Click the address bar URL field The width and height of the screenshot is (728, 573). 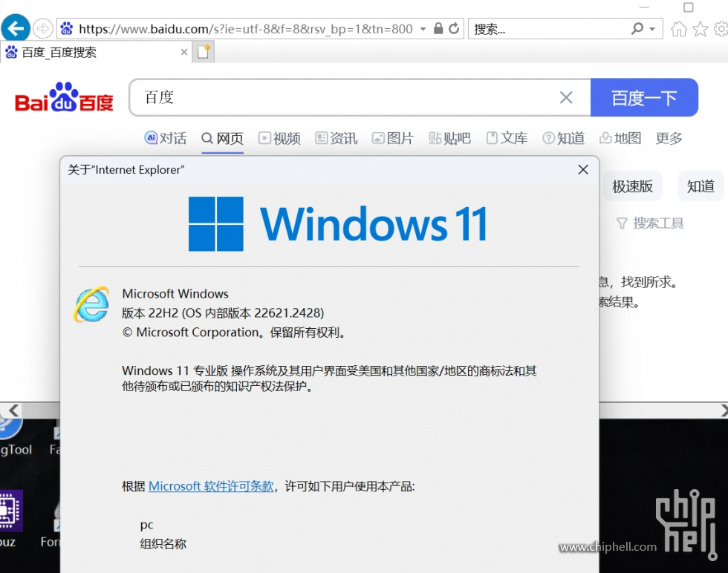[246, 29]
